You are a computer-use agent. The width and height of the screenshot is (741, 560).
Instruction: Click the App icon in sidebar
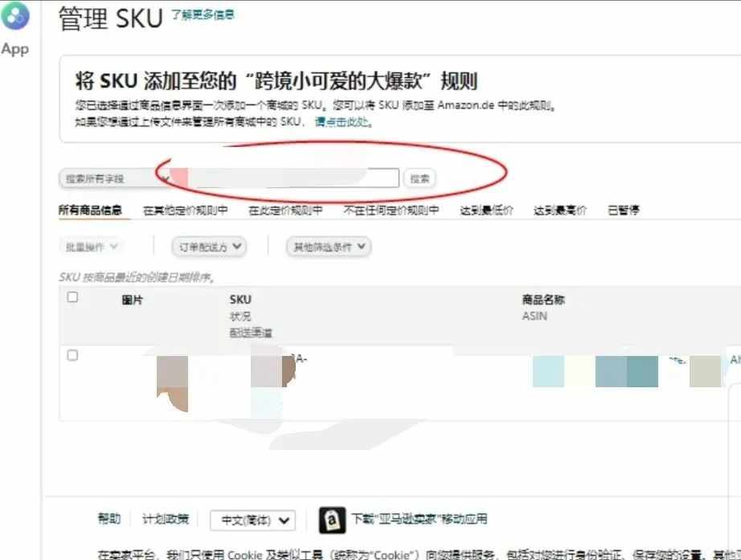(x=15, y=15)
